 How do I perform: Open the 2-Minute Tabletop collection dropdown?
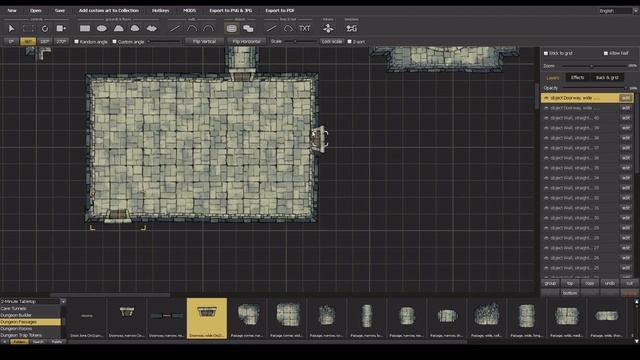(x=33, y=302)
